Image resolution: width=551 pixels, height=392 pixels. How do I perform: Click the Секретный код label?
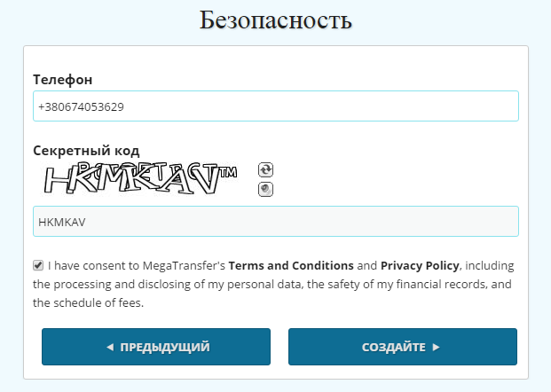point(86,151)
